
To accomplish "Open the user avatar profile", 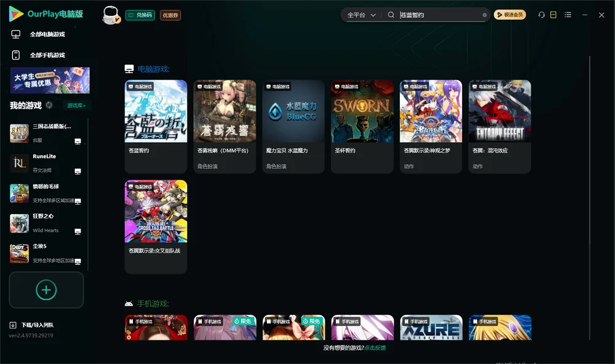I will point(111,15).
